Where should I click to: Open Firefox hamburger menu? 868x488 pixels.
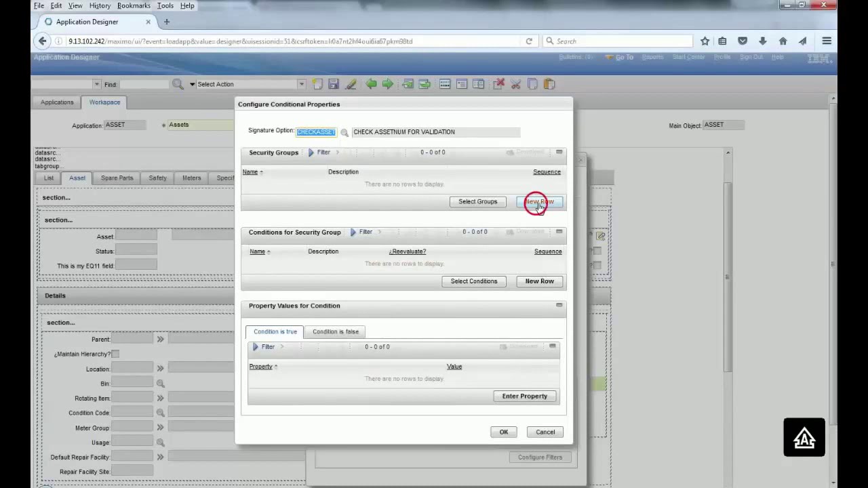pos(827,41)
